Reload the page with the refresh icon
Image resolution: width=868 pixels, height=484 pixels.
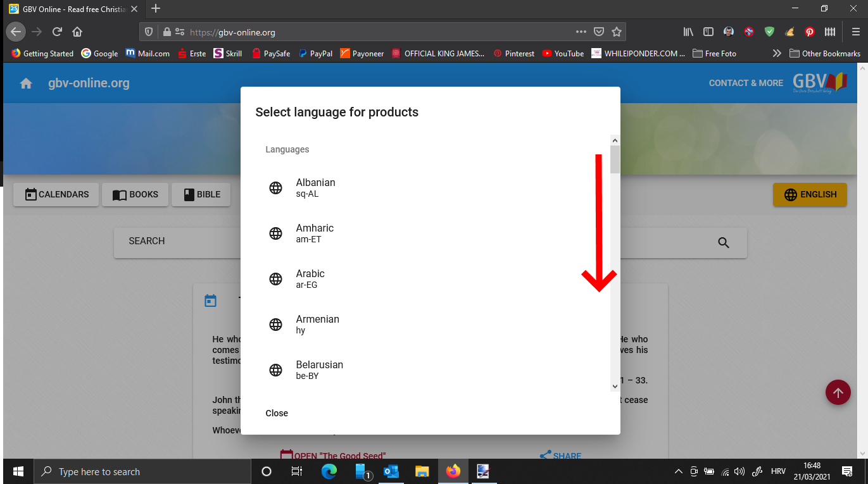(57, 32)
